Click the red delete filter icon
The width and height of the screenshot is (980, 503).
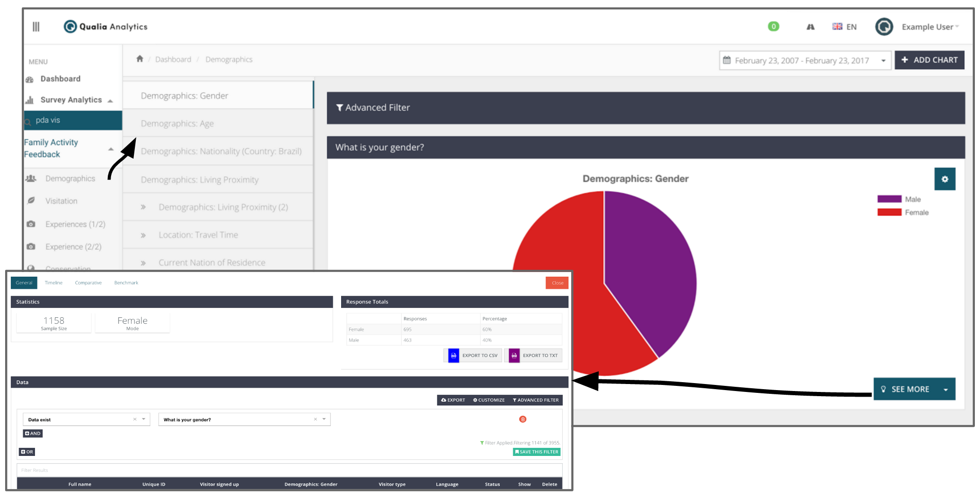(x=523, y=419)
